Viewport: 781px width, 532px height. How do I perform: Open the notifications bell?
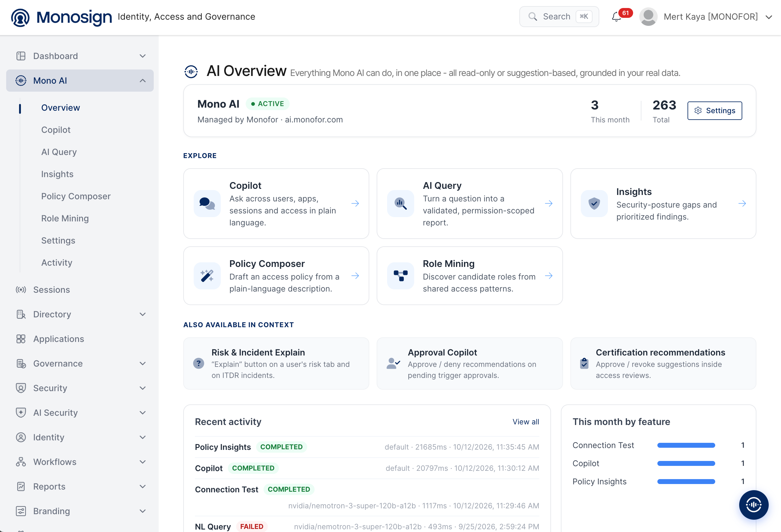(616, 17)
